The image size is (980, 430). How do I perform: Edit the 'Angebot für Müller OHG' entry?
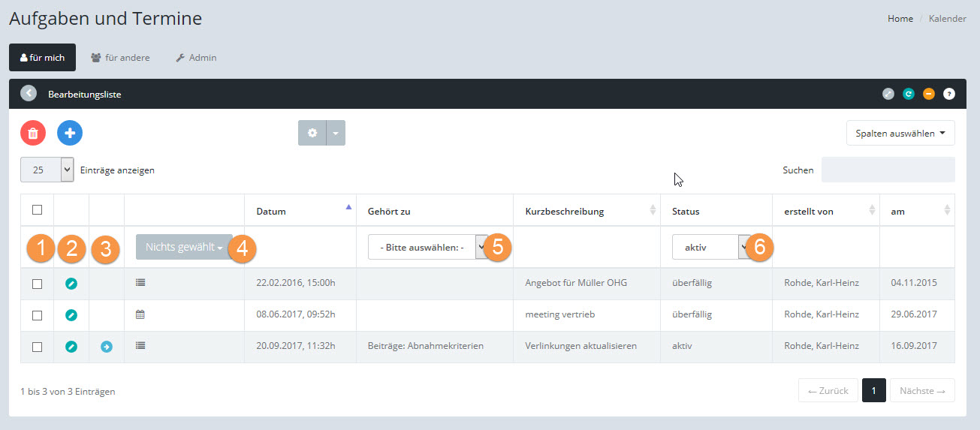[x=71, y=284]
